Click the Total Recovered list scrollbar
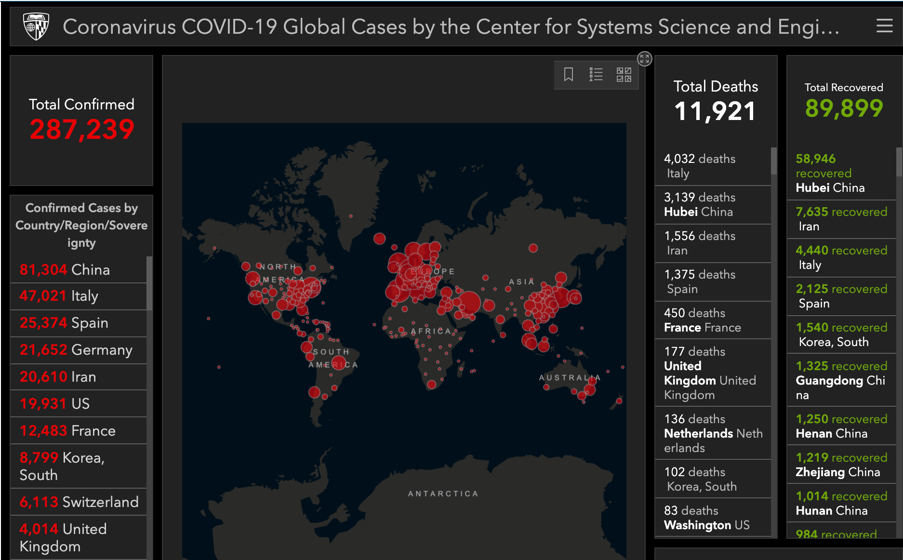 (x=899, y=161)
